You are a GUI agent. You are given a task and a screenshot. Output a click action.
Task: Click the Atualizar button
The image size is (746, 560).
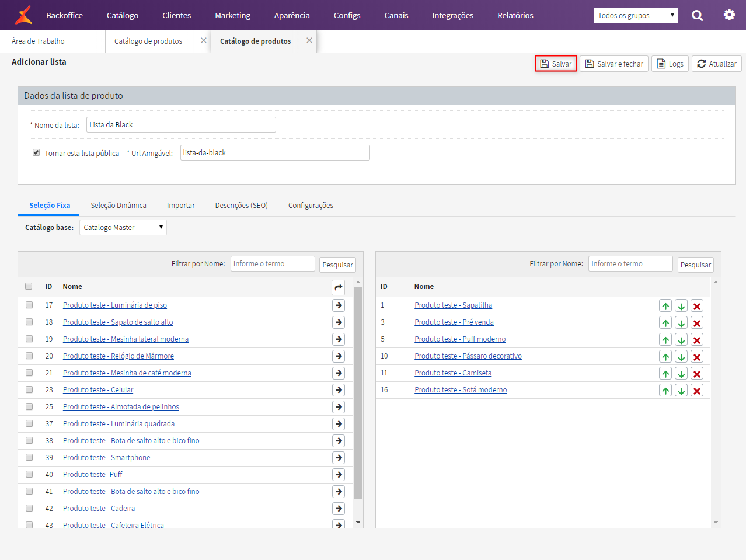pyautogui.click(x=717, y=64)
